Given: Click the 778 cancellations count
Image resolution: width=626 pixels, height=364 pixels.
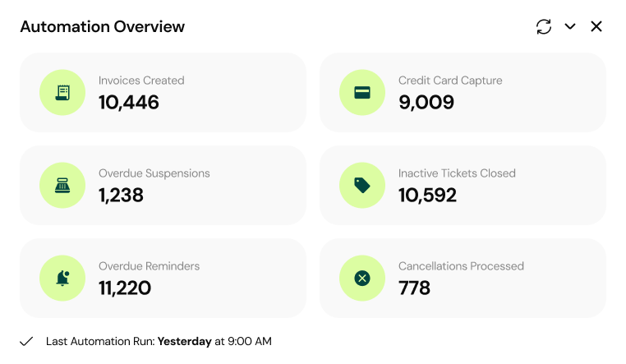Looking at the screenshot, I should [415, 288].
